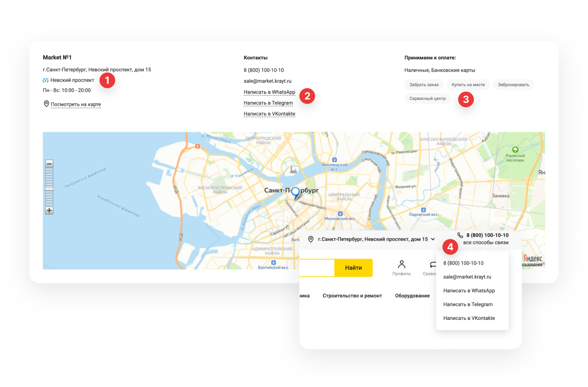The width and height of the screenshot is (588, 387).
Task: Select Написать в Telegram in contact popup
Action: [468, 304]
